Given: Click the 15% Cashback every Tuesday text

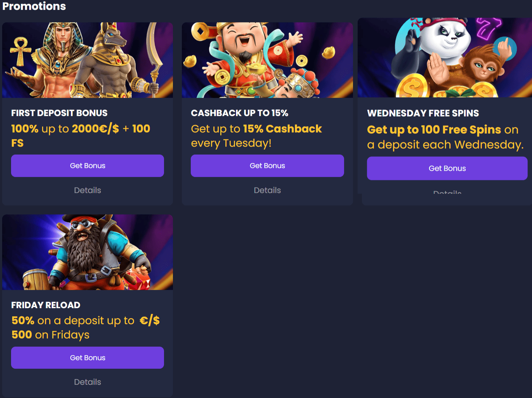Looking at the screenshot, I should pos(256,136).
